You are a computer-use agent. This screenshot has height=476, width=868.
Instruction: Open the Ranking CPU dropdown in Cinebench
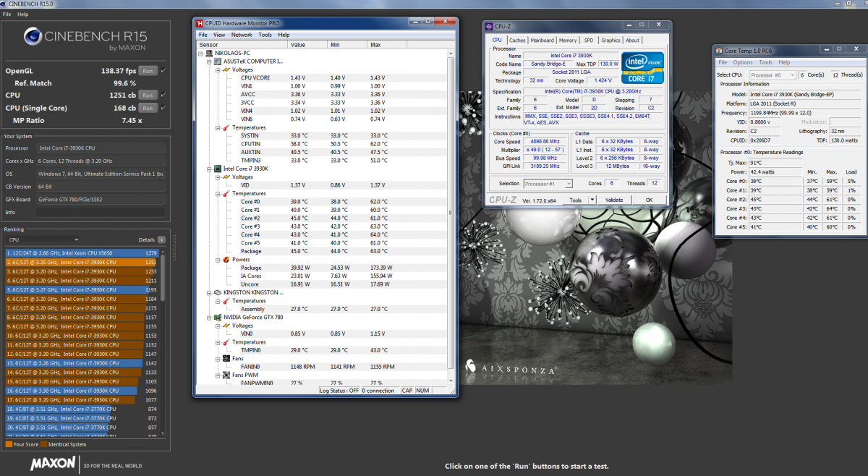click(43, 239)
